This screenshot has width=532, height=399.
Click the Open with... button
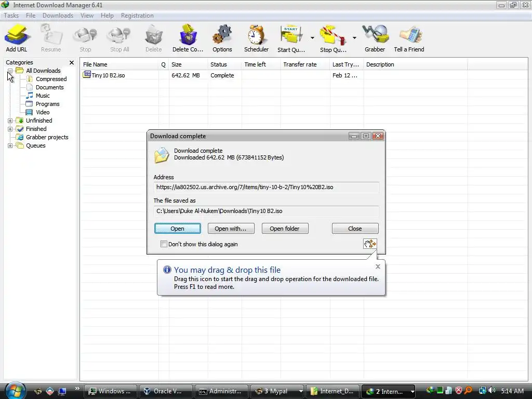coord(231,229)
